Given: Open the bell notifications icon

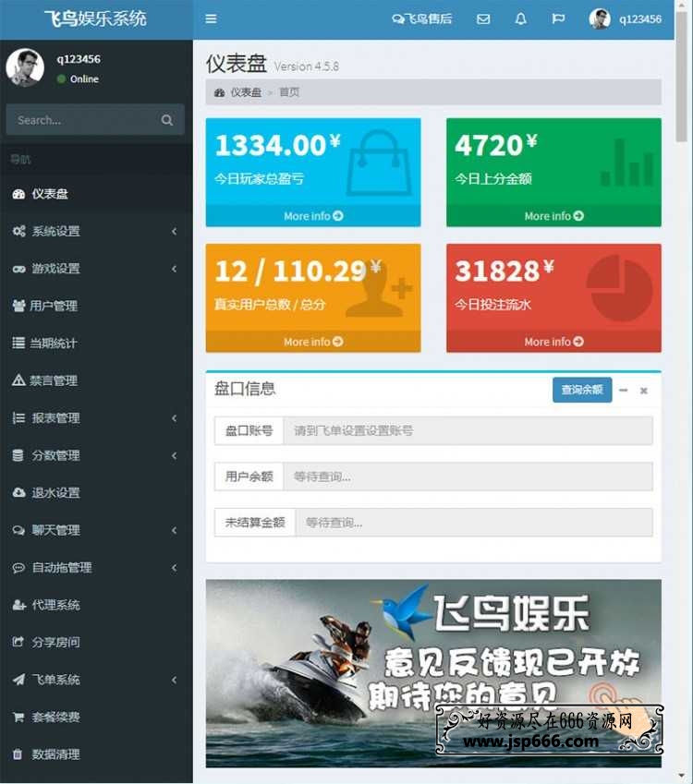Looking at the screenshot, I should pyautogui.click(x=520, y=18).
